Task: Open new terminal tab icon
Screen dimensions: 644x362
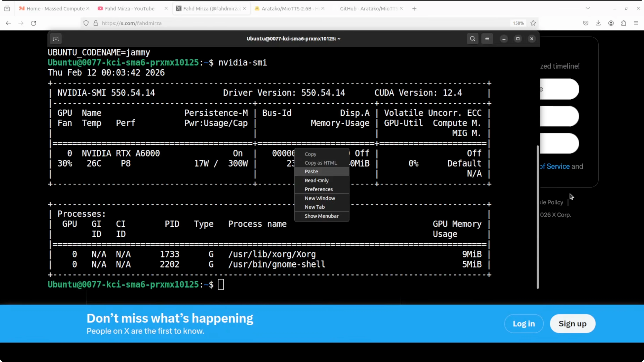Action: point(56,39)
